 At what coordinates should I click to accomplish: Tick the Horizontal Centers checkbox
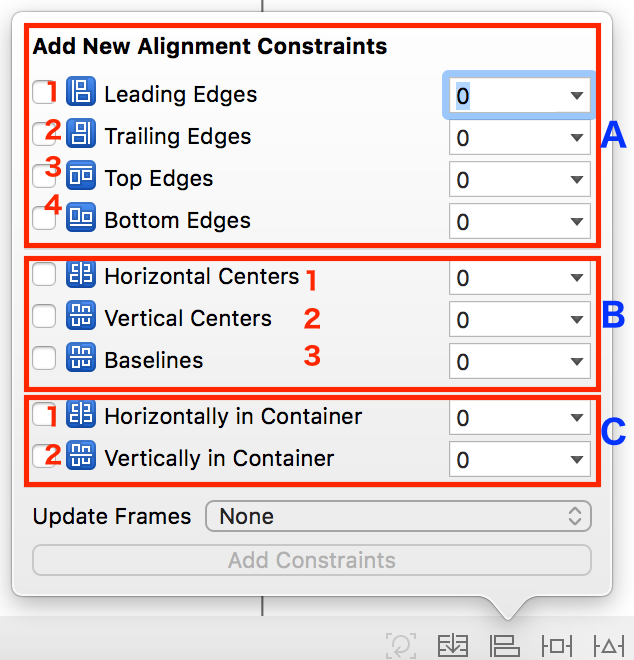tap(44, 276)
